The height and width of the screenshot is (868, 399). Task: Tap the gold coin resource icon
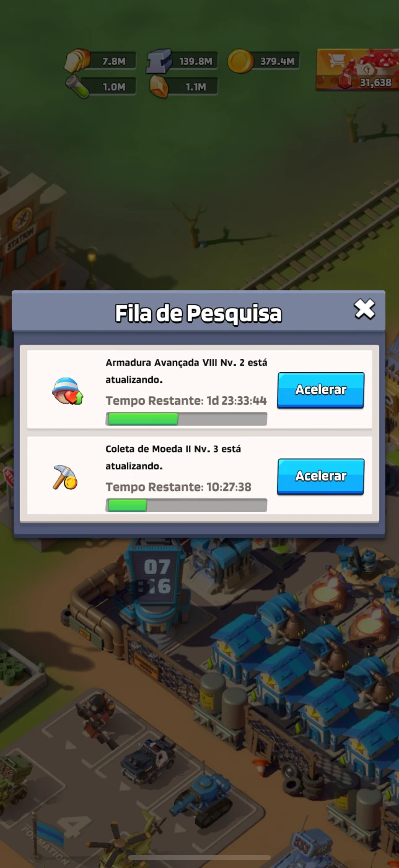240,61
